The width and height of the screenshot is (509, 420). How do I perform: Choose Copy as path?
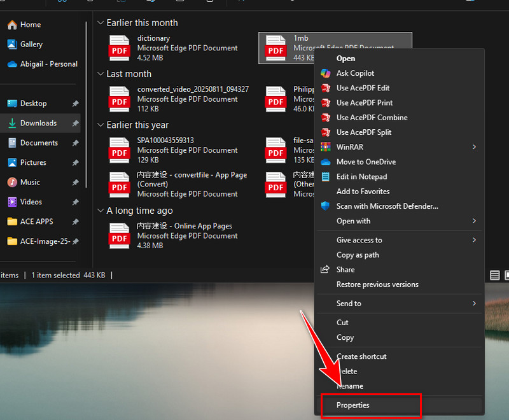pyautogui.click(x=400, y=255)
